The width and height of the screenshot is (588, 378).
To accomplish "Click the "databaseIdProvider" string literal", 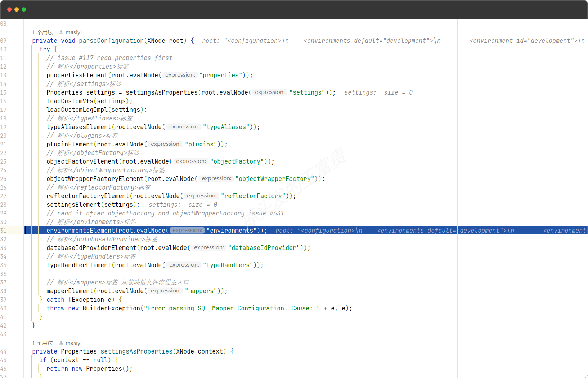I will pyautogui.click(x=264, y=248).
